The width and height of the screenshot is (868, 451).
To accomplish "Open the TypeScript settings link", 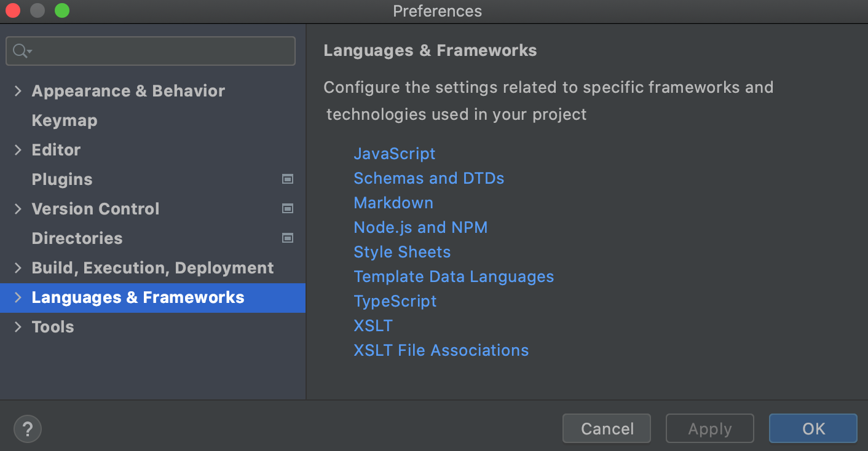I will [395, 300].
